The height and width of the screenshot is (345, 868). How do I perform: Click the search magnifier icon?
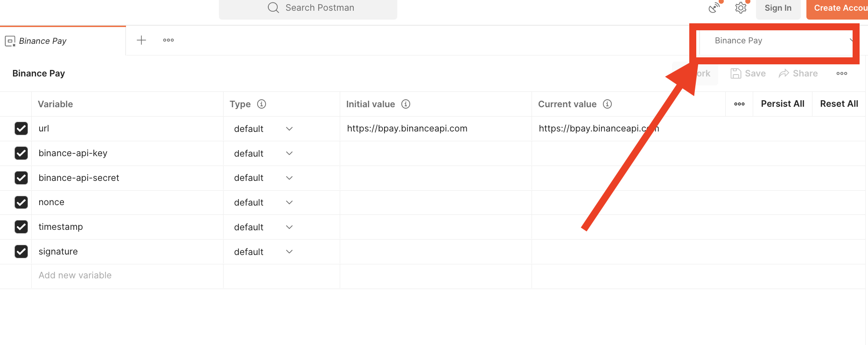coord(273,7)
